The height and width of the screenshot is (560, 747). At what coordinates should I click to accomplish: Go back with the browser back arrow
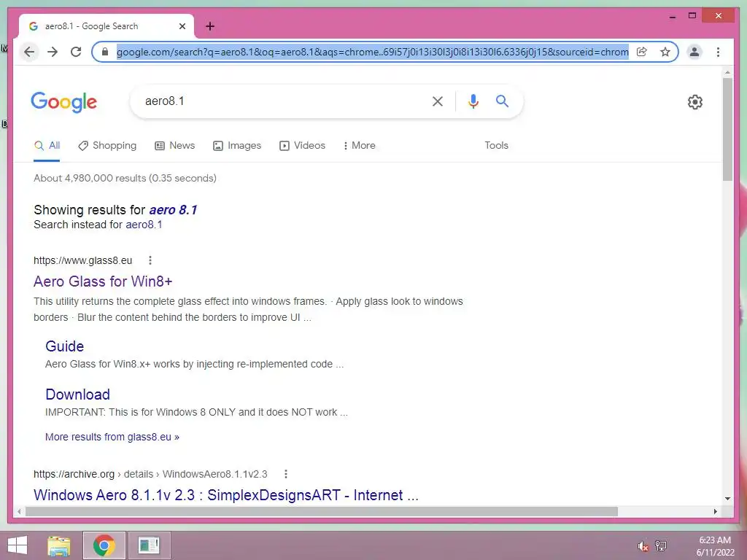pos(29,52)
